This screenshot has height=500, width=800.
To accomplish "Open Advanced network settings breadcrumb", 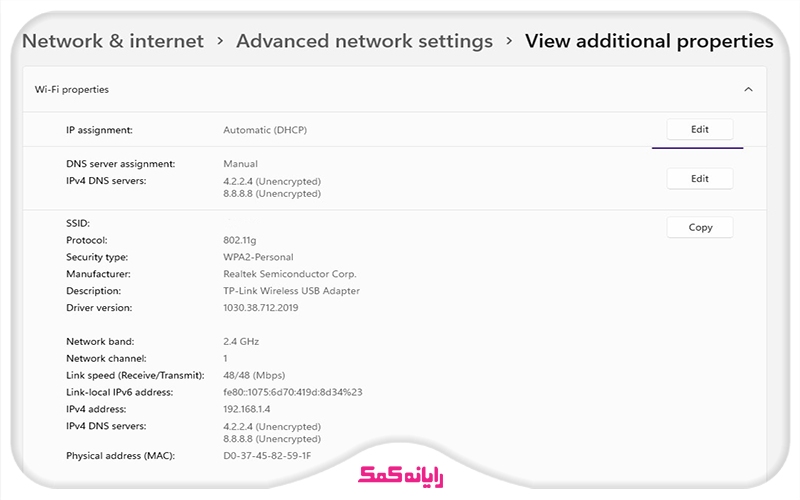I will coord(364,41).
